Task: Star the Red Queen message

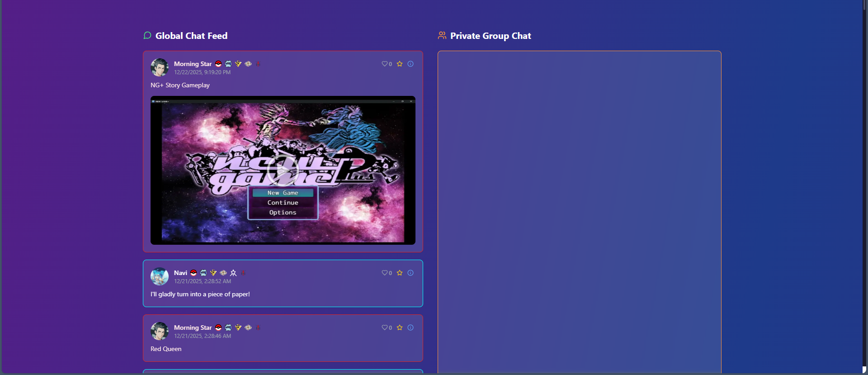Action: coord(400,328)
